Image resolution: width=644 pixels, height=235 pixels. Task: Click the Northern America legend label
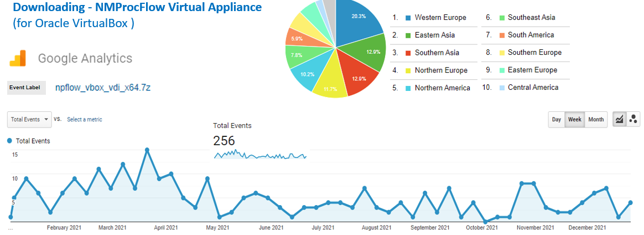pyautogui.click(x=443, y=88)
